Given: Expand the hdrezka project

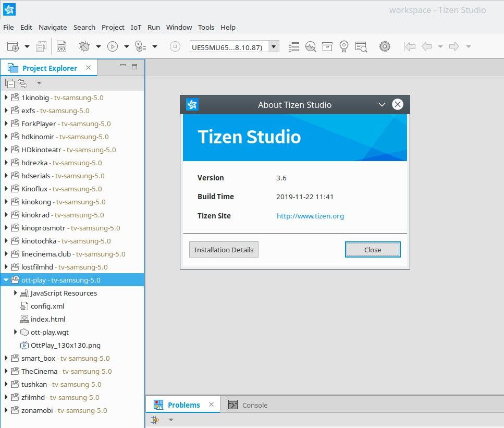Looking at the screenshot, I should click(x=6, y=163).
